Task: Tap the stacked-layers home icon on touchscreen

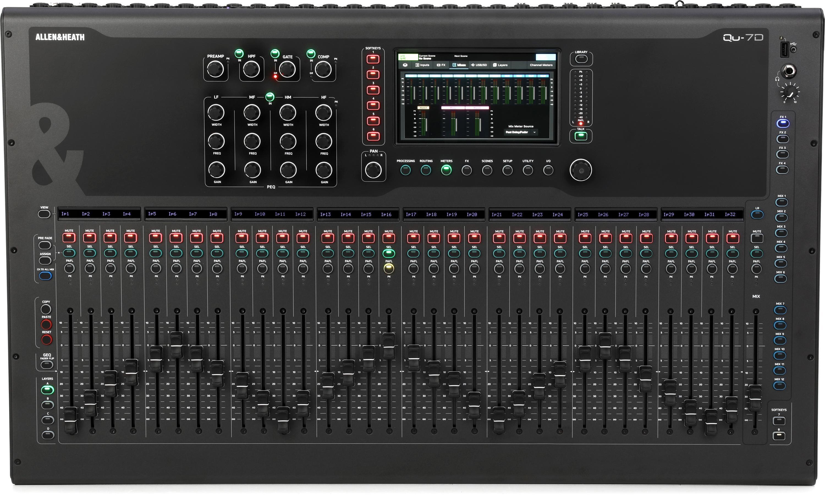Action: click(x=405, y=65)
